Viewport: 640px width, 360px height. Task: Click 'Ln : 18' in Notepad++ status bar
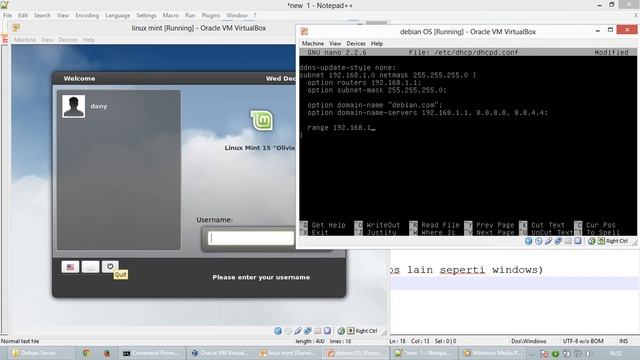coord(398,341)
